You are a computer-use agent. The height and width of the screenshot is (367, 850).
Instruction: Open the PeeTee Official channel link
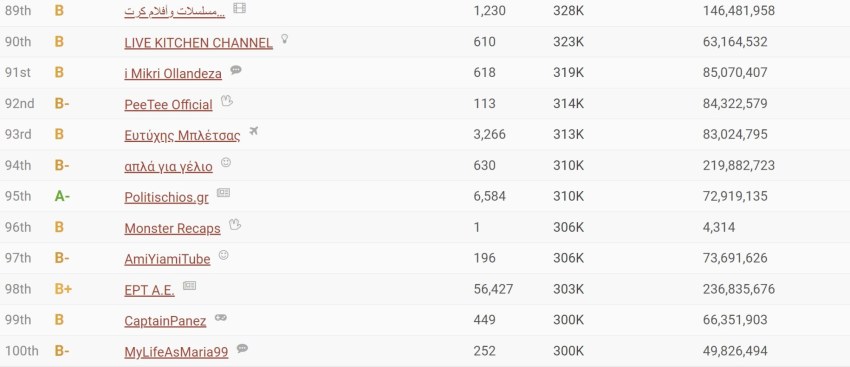pyautogui.click(x=169, y=105)
